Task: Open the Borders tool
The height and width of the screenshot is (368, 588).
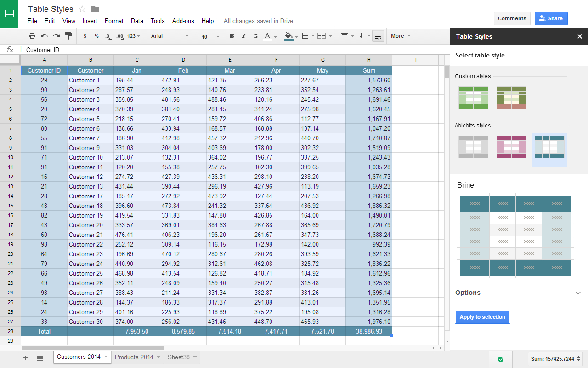Action: coord(306,36)
